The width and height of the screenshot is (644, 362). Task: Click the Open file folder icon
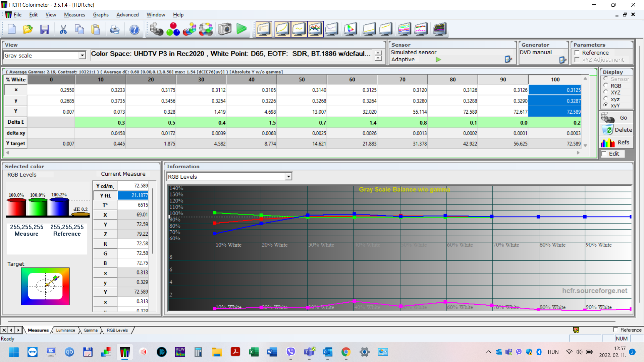tap(28, 29)
